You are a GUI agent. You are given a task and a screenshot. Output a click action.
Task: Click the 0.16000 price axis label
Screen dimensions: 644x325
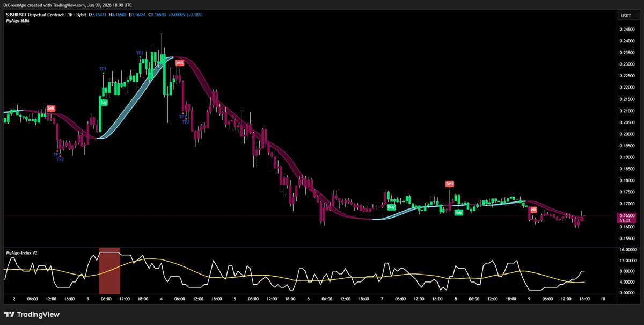coord(628,227)
